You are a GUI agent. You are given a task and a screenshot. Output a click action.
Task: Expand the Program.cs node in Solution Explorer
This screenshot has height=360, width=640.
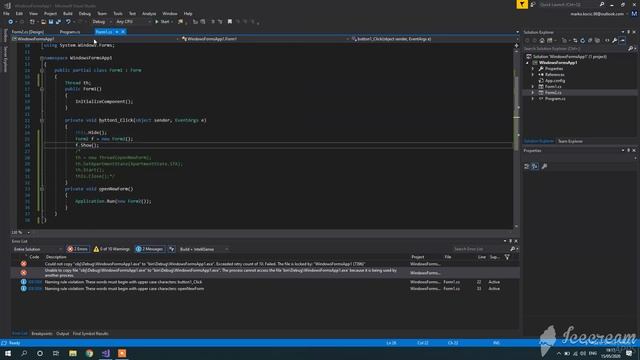click(x=533, y=99)
